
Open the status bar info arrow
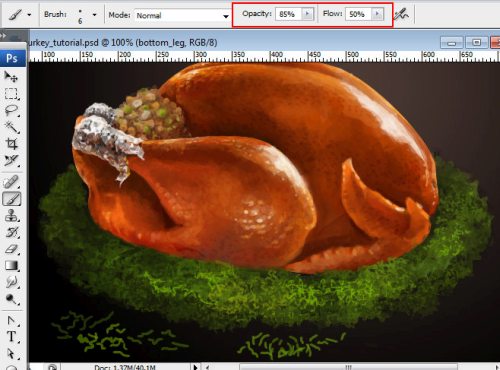click(x=195, y=367)
